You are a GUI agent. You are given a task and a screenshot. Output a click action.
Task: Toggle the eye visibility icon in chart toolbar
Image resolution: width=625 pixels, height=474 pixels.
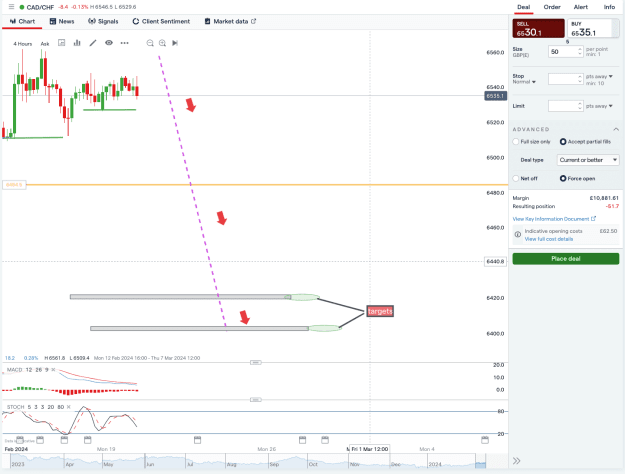[x=108, y=43]
